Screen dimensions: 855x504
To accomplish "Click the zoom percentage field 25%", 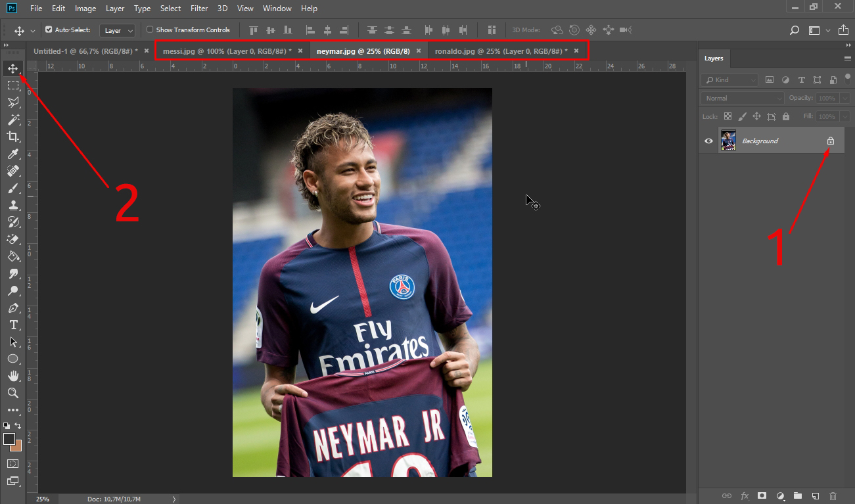I will [x=43, y=499].
